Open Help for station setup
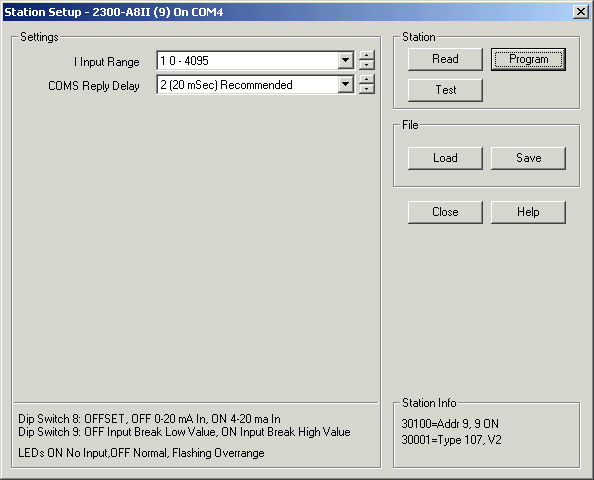This screenshot has width=594, height=480. pyautogui.click(x=528, y=212)
